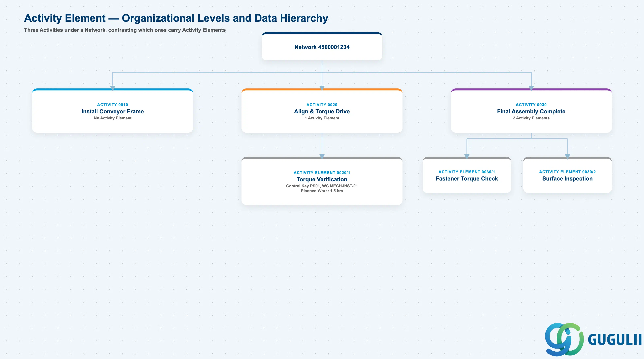644x359 pixels.
Task: Select the 'Final Assembly Complete' title
Action: (x=531, y=111)
